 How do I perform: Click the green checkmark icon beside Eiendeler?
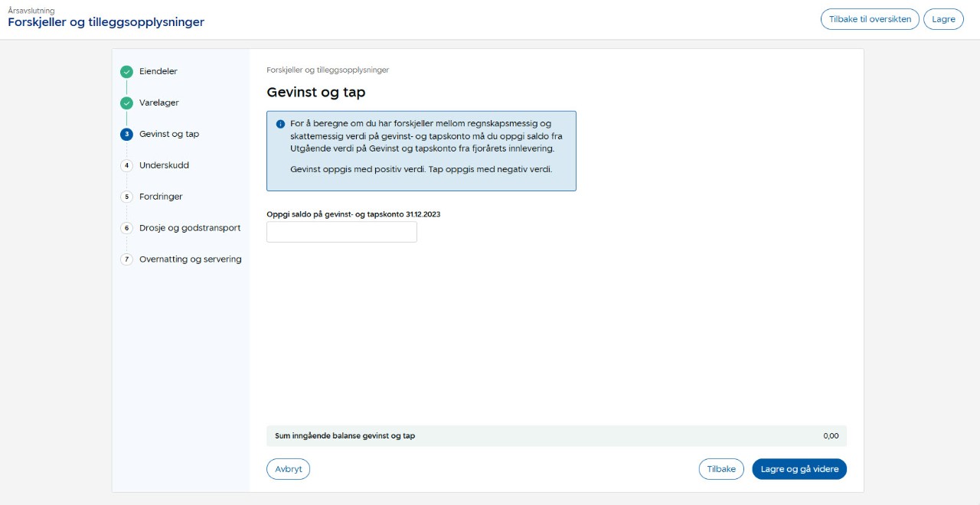pos(126,72)
